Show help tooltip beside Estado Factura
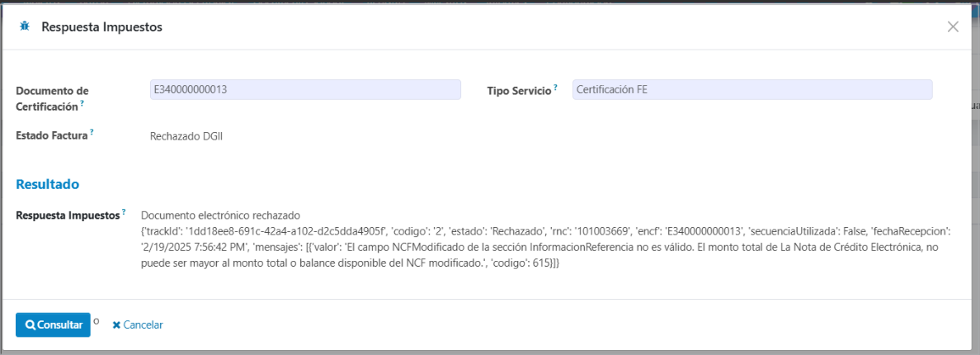Image resolution: width=980 pixels, height=355 pixels. coord(92,132)
